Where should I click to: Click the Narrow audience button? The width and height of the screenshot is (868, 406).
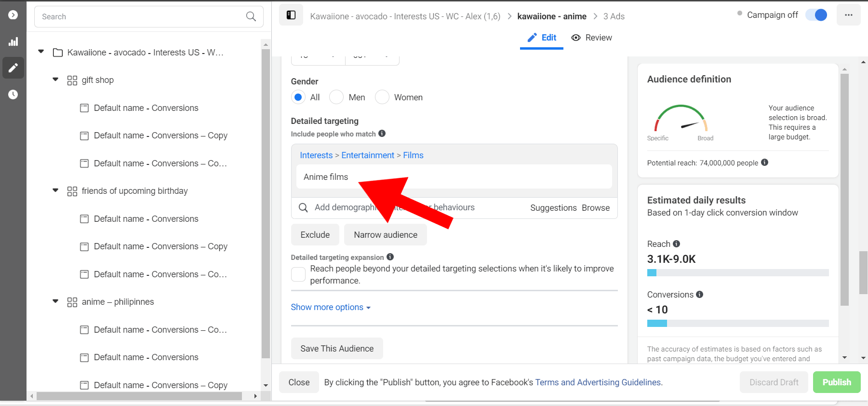point(385,235)
